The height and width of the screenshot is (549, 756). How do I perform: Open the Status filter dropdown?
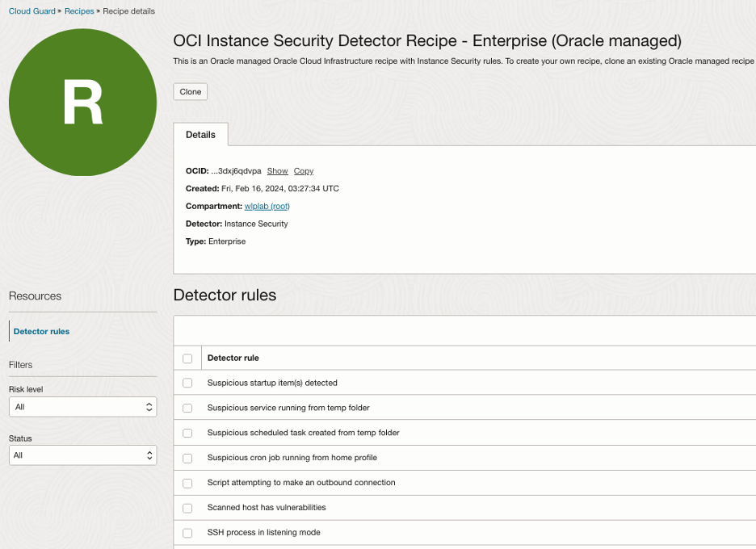coord(82,455)
